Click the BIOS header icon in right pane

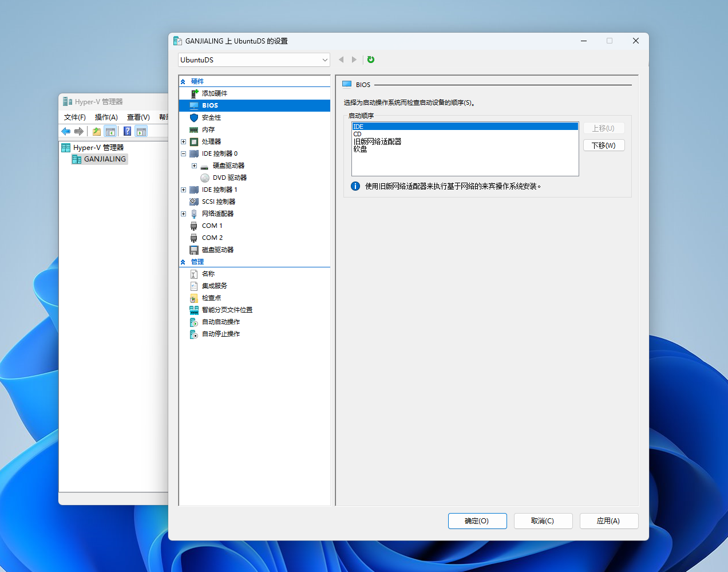point(347,85)
